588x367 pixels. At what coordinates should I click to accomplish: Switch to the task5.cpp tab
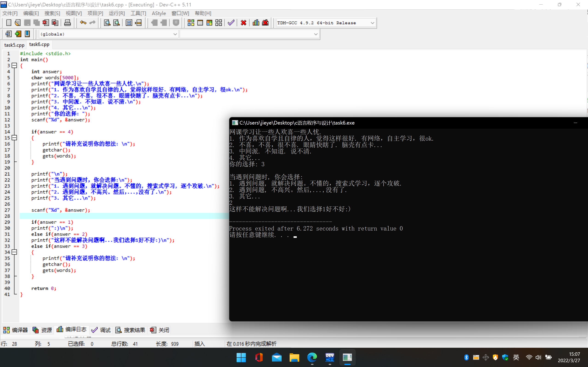click(14, 45)
